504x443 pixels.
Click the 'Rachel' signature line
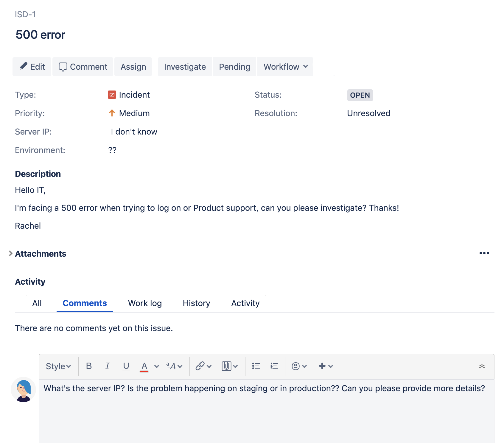(28, 226)
